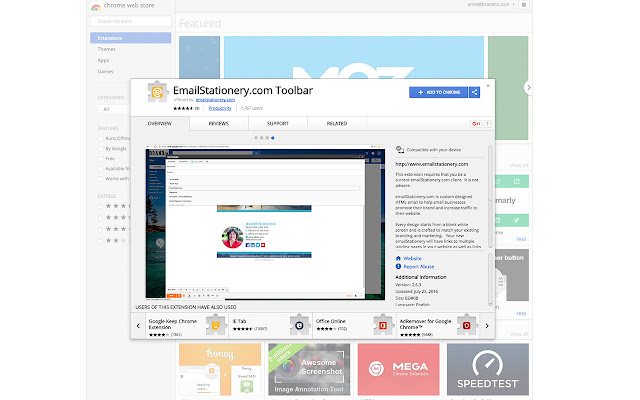Click the five-star rating of EmailStationery Toolbar
The image size is (640, 400).
point(183,109)
